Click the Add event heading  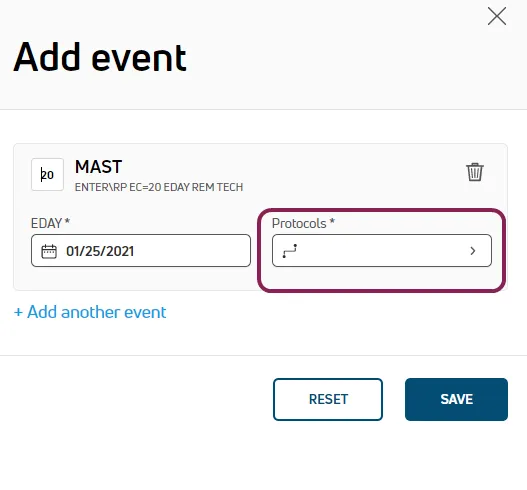(100, 57)
